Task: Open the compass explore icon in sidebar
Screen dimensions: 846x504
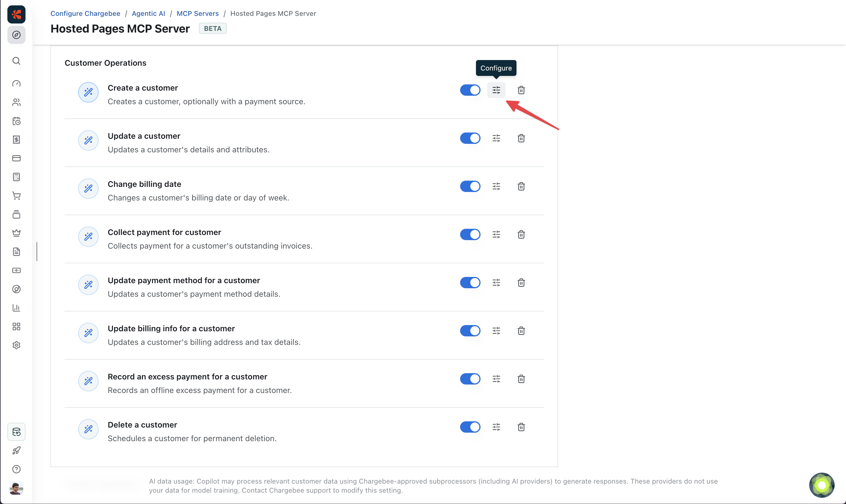Action: click(x=16, y=35)
